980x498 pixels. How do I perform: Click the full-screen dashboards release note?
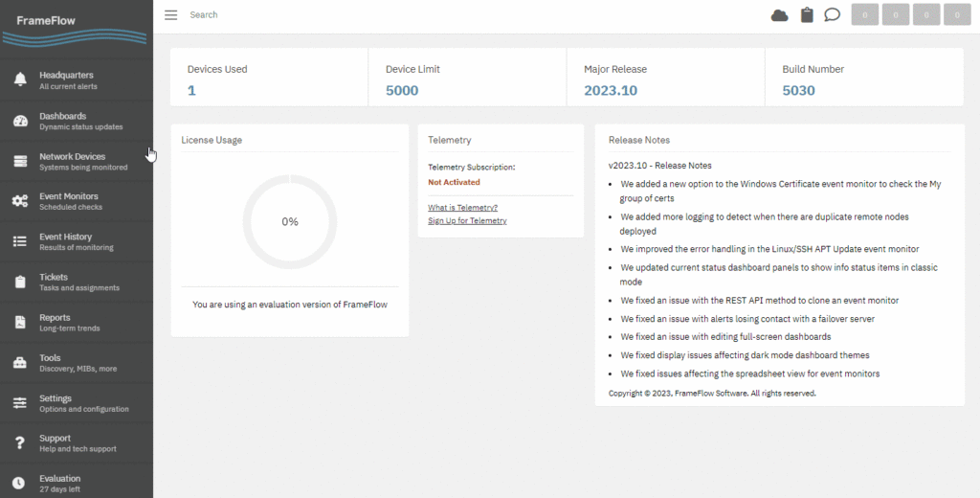725,337
